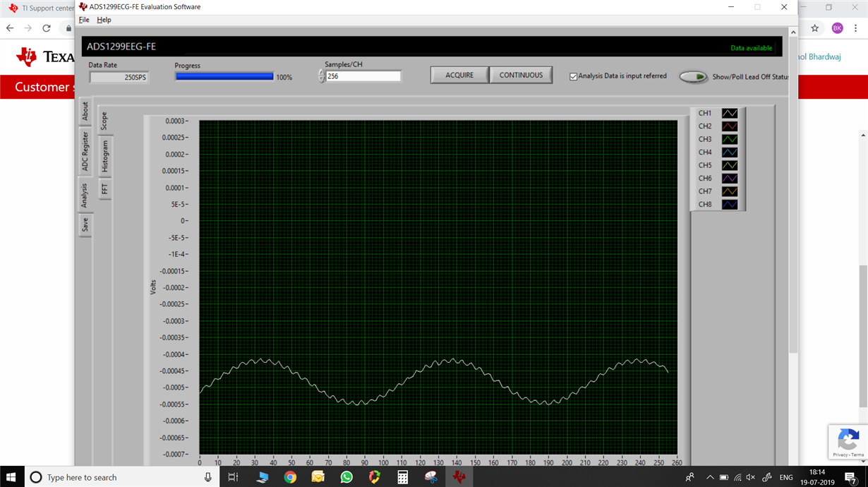Click the CH6 purple plot legend icon
This screenshot has width=868, height=487.
(x=730, y=179)
